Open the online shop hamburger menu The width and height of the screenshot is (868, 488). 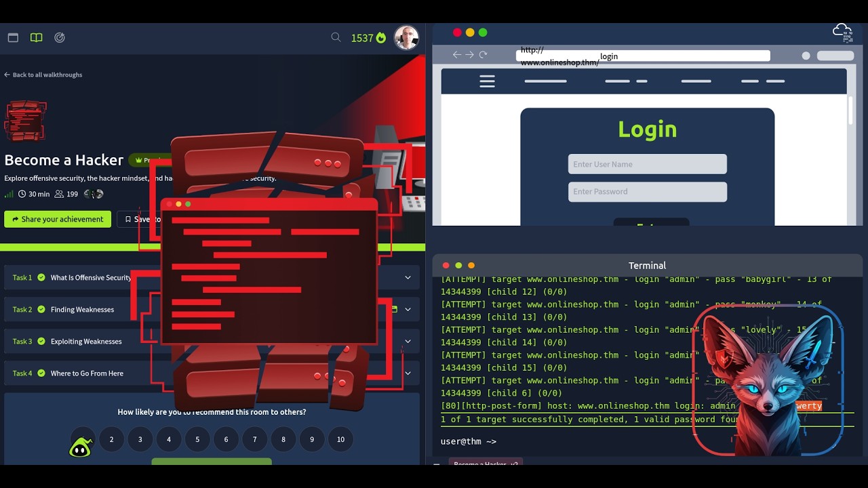(487, 81)
